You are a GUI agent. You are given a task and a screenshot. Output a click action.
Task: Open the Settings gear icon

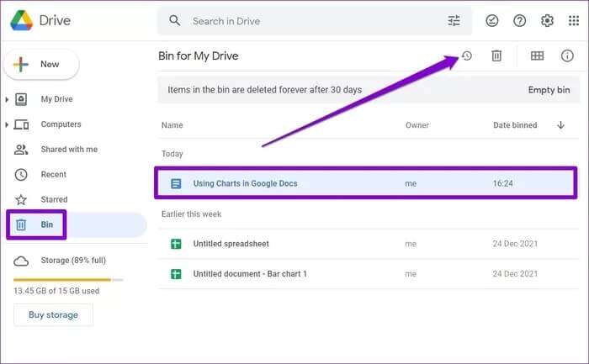[547, 21]
